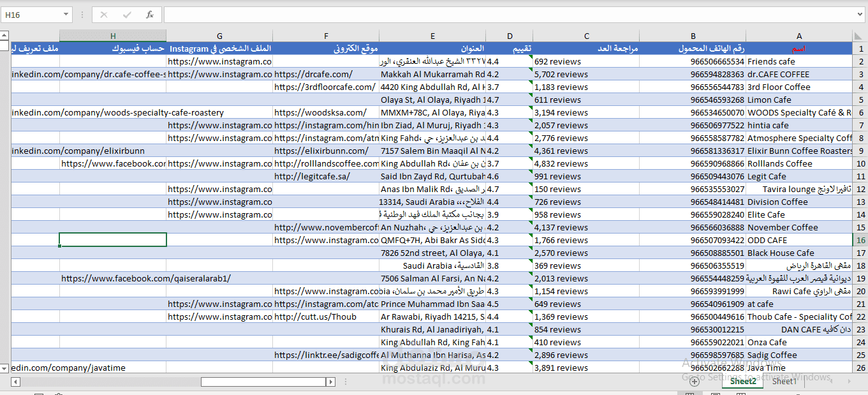Screen dimensions: 868x395
Task: Click the 'Division Coffee' cell
Action: 799,202
